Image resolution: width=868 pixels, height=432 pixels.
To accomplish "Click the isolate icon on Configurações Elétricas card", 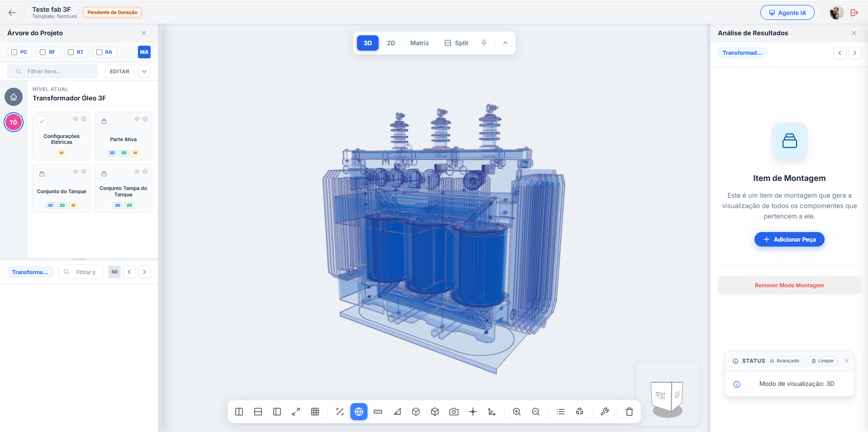I will tap(84, 119).
